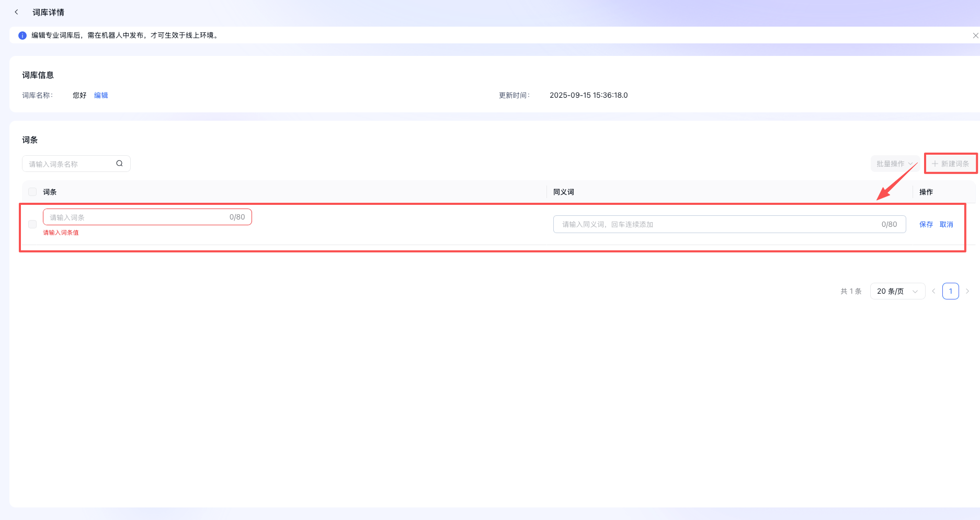This screenshot has width=980, height=520.
Task: Close the blue info notification banner
Action: tap(975, 36)
